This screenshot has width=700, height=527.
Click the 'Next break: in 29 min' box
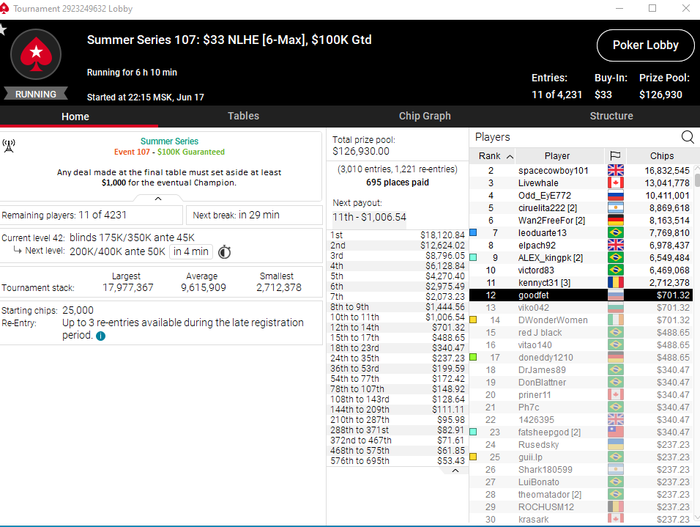254,215
